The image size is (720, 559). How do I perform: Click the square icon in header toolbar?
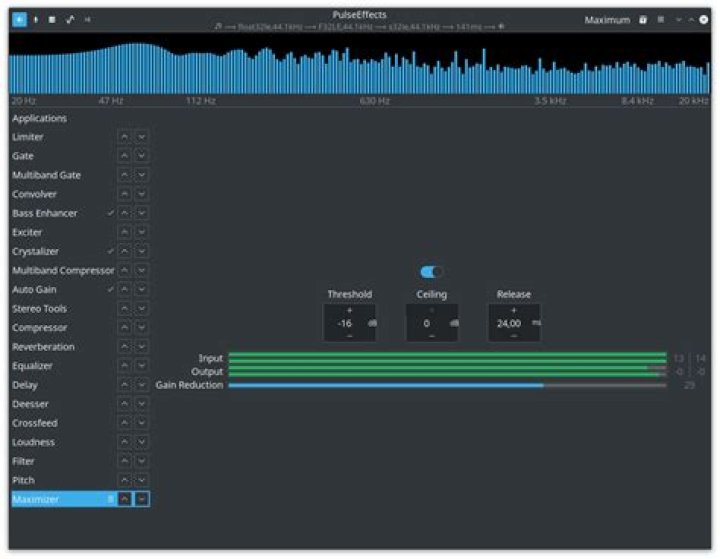point(52,20)
